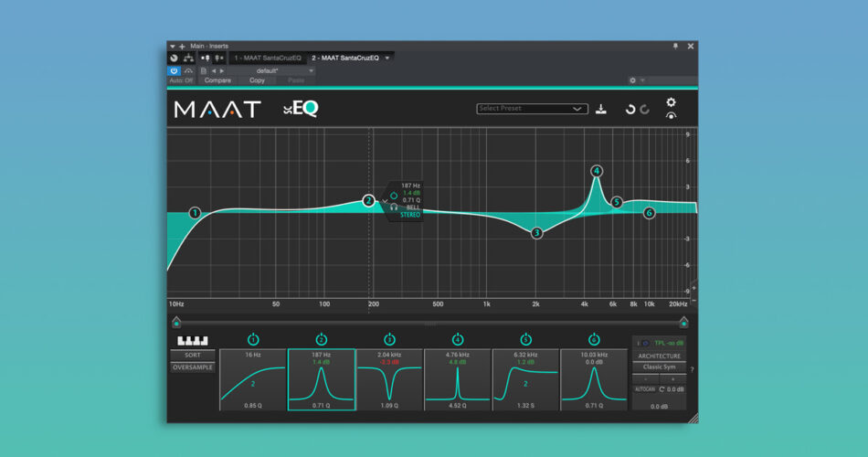868x457 pixels.
Task: Select the 2.04 kHz band 3 thumbnail
Action: coord(389,379)
